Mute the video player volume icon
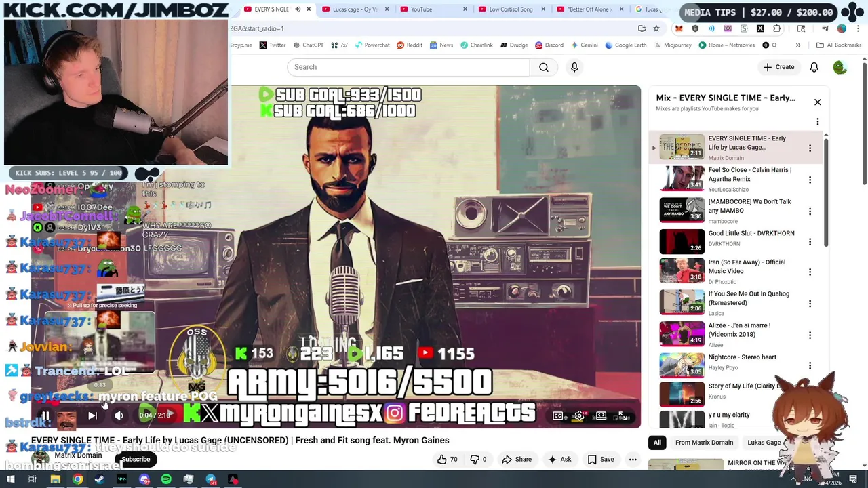The width and height of the screenshot is (868, 488). pos(119,415)
